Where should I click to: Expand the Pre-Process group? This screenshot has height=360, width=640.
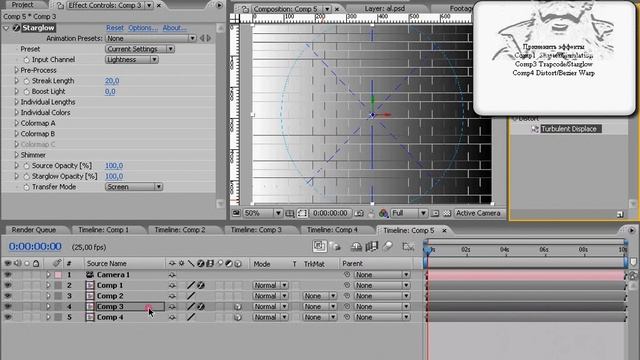pyautogui.click(x=16, y=70)
